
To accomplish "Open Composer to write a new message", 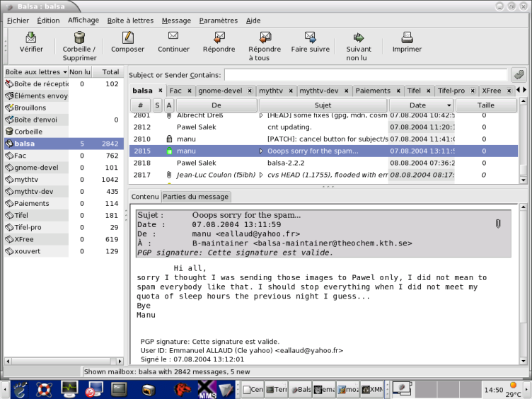I will [127, 37].
